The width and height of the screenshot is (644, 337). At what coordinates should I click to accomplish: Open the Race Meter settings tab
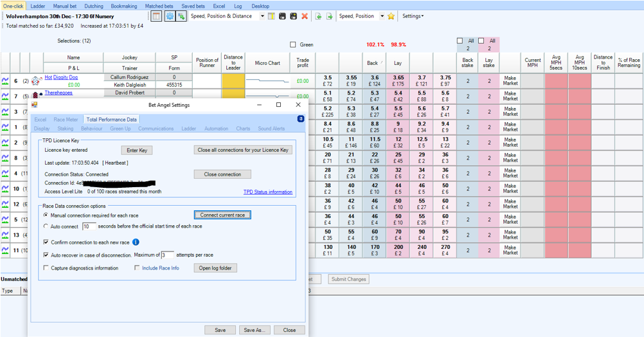click(66, 120)
